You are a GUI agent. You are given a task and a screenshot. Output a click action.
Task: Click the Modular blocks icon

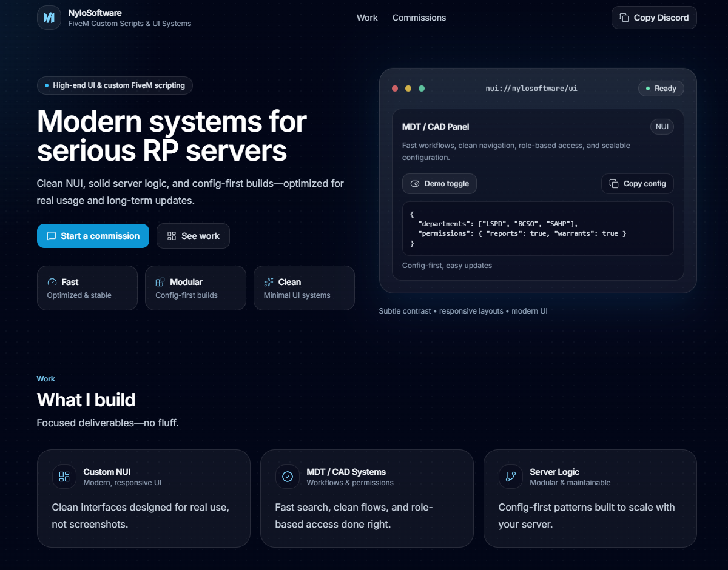pos(160,282)
